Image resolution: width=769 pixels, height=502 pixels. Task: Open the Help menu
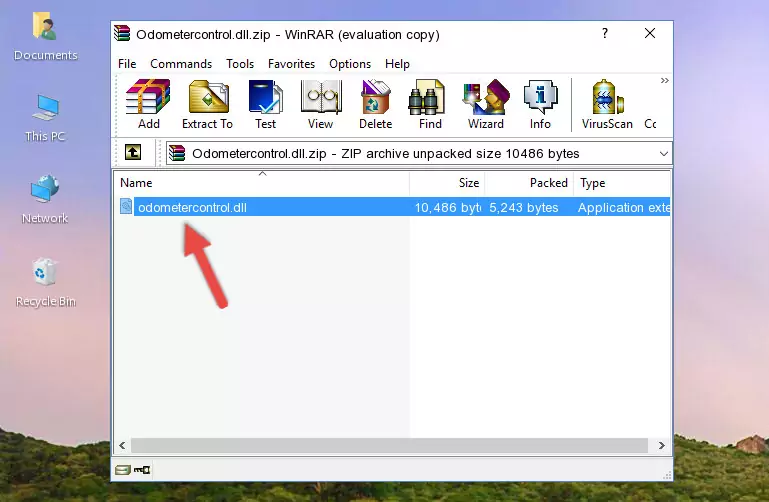397,64
